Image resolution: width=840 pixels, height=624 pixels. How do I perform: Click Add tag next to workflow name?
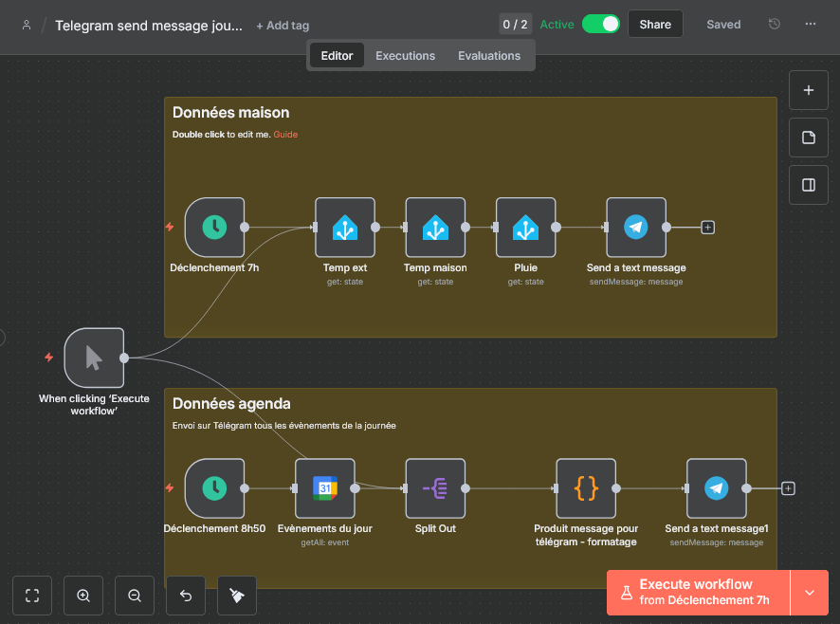pos(283,26)
